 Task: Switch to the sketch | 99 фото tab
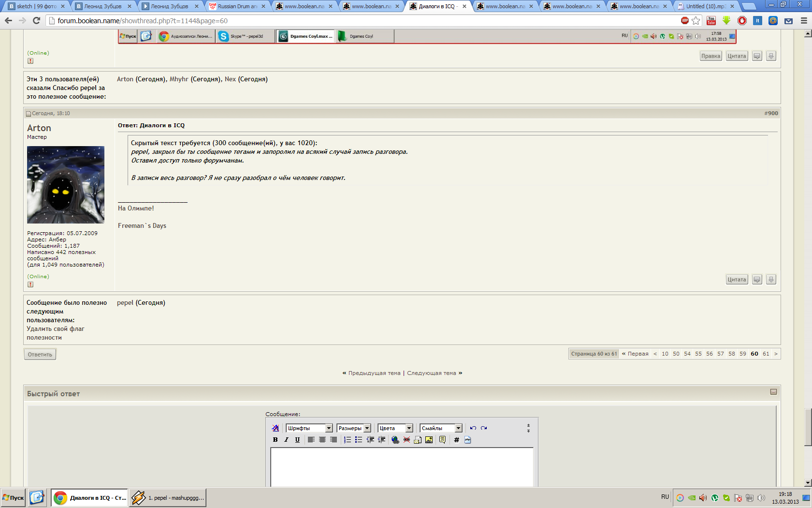click(x=37, y=6)
